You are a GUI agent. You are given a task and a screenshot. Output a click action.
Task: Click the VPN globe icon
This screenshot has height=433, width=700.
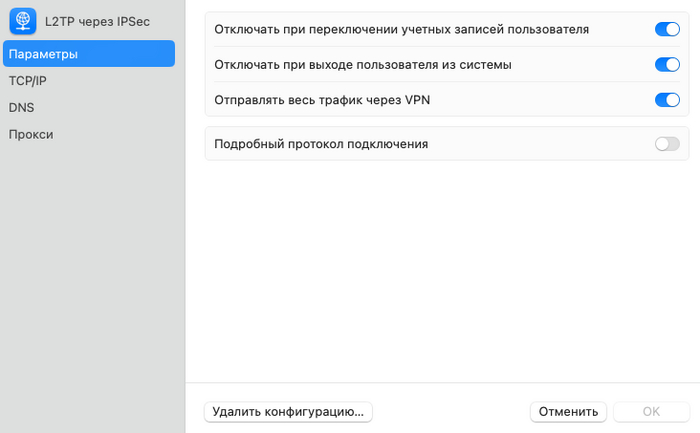click(x=23, y=20)
